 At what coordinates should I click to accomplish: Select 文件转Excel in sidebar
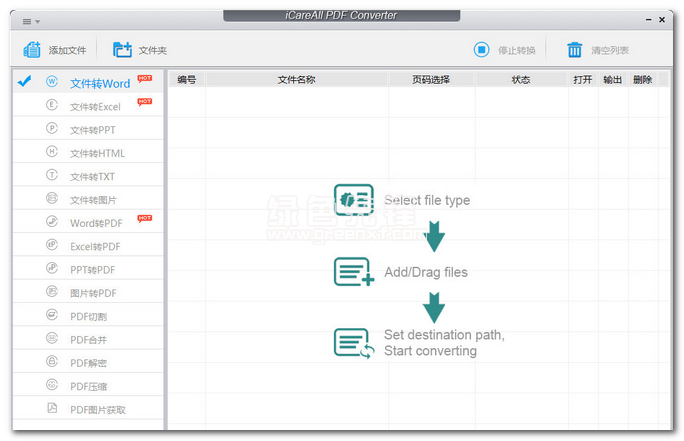coord(94,106)
